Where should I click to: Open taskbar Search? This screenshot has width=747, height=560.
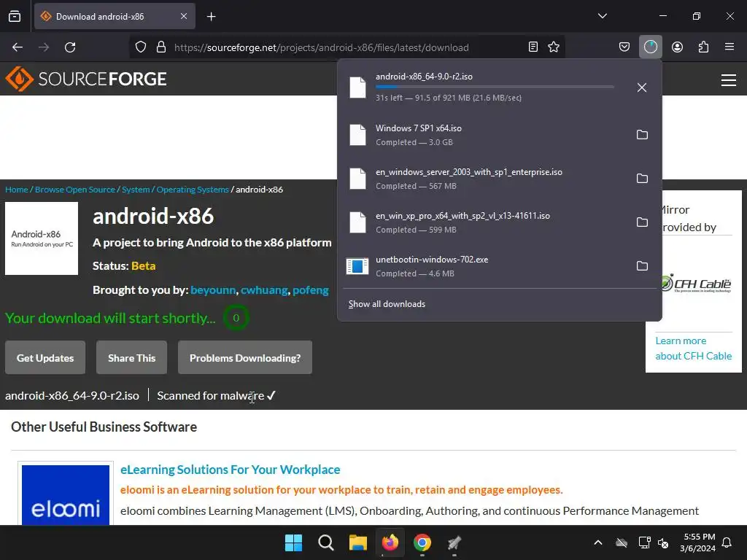coord(326,542)
